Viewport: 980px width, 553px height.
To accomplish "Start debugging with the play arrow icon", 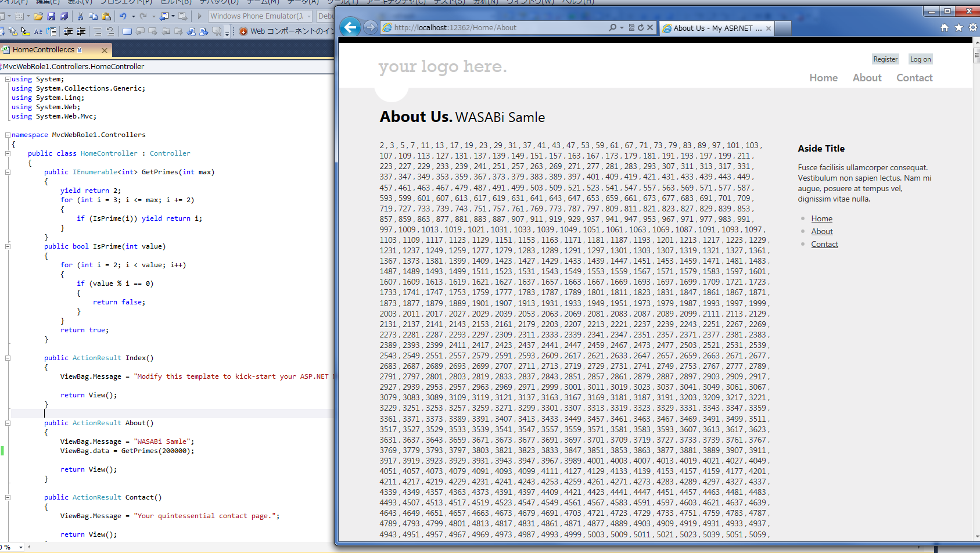I will [199, 16].
